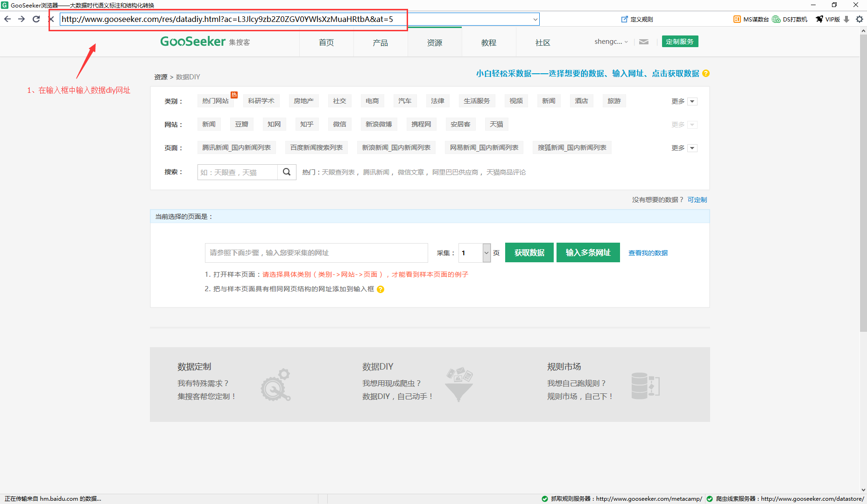Click the 规则市场 database graphic
This screenshot has height=504, width=867.
645,385
